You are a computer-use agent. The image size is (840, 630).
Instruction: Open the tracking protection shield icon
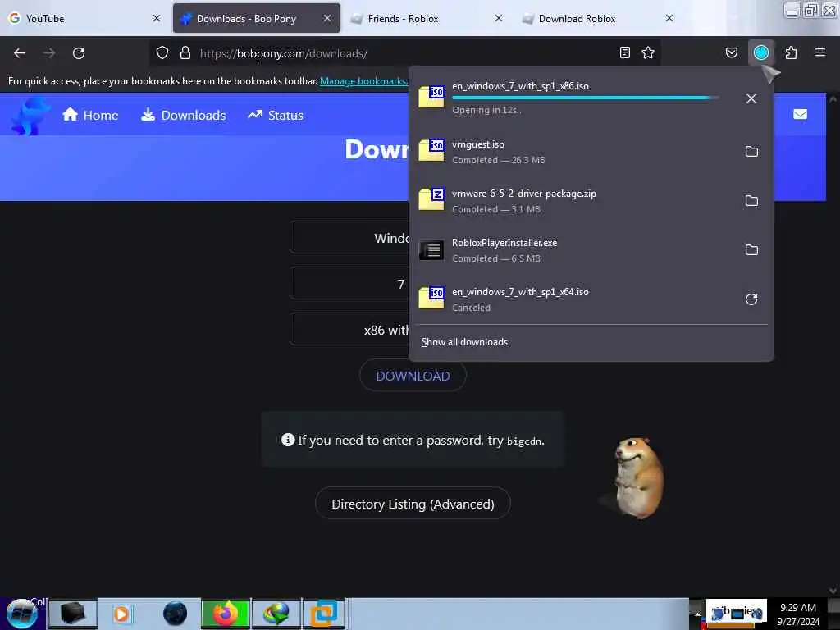point(162,53)
